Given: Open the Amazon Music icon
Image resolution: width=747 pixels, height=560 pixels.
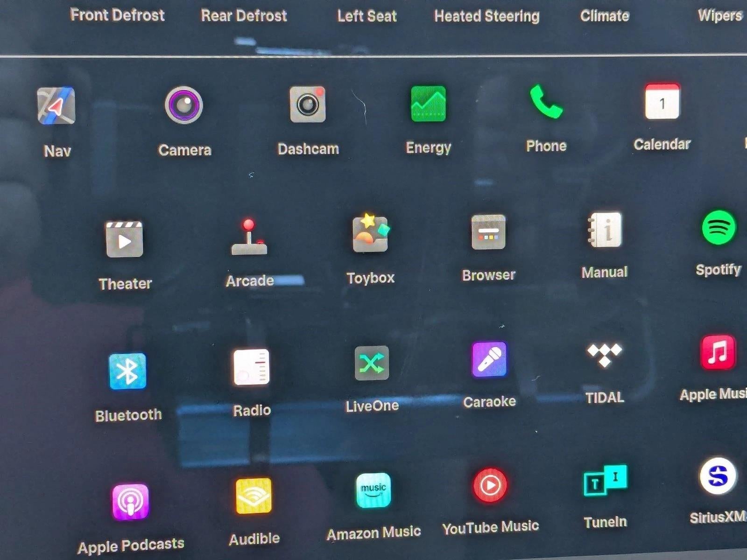Looking at the screenshot, I should pyautogui.click(x=373, y=490).
